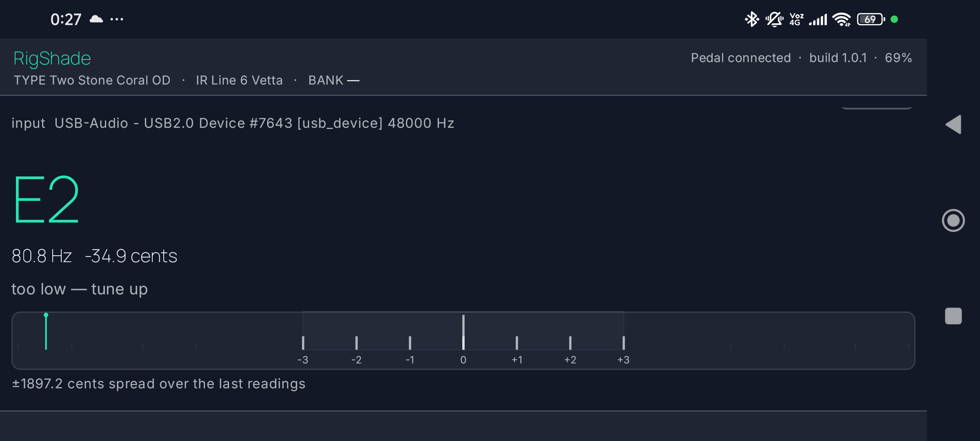The width and height of the screenshot is (980, 441).
Task: Select TYPE Two Stone Coral OD
Action: [92, 80]
